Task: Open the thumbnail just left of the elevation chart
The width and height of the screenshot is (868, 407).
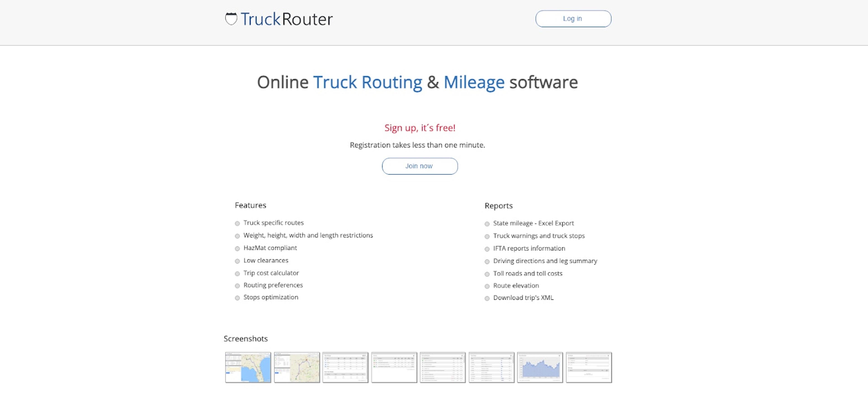Action: [492, 367]
